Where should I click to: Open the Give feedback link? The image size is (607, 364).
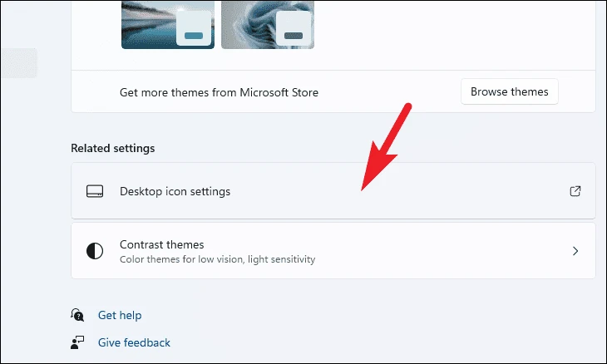134,342
